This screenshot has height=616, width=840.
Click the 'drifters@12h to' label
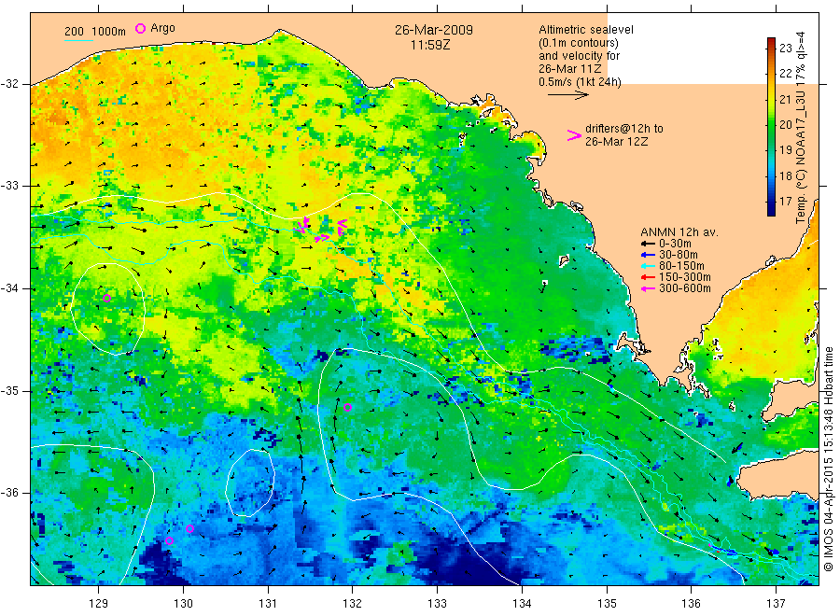point(624,129)
